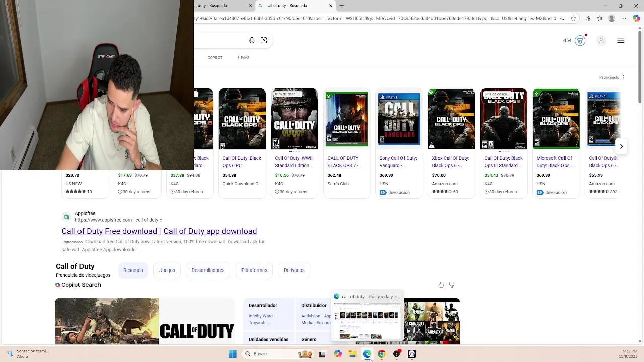Open the webcam app taskbar icon
This screenshot has height=362, width=644.
pos(412,354)
